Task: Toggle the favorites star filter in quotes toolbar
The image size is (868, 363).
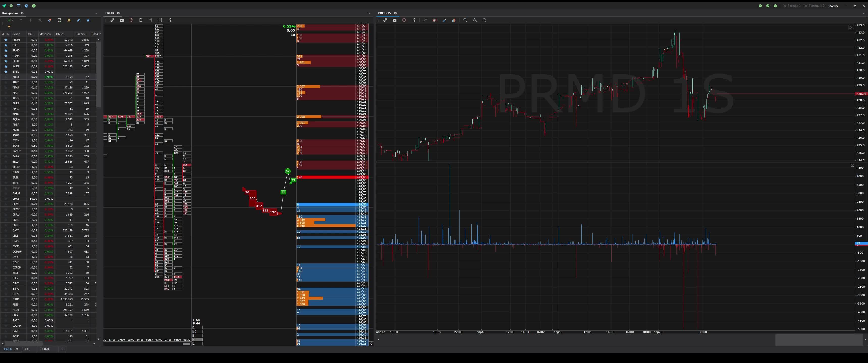Action: (88, 20)
